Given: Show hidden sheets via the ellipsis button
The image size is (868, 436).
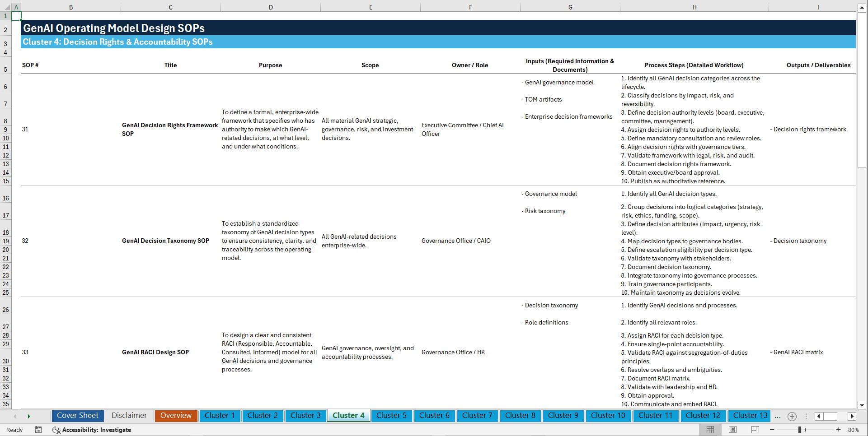Looking at the screenshot, I should click(x=778, y=416).
